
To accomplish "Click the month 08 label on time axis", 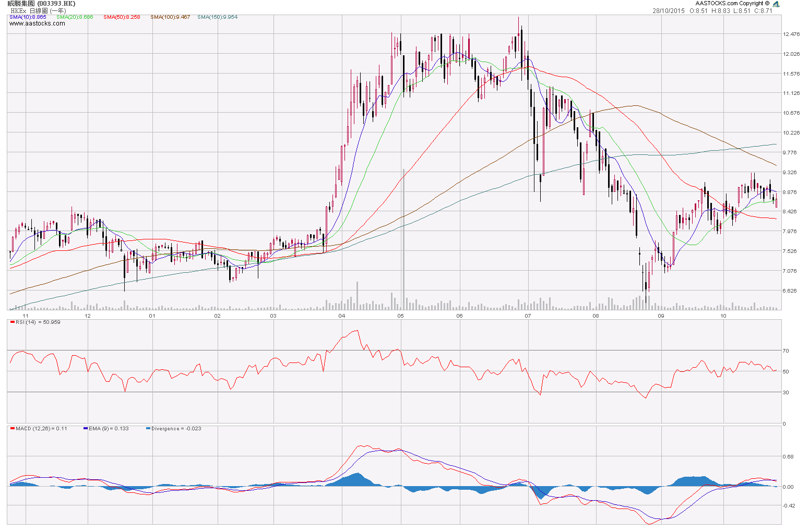I will (596, 316).
